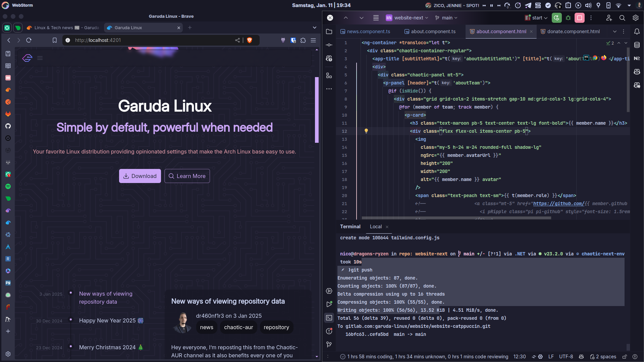Click the purple browser page scrollbar thumb
The width and height of the screenshot is (644, 362).
coord(317,110)
